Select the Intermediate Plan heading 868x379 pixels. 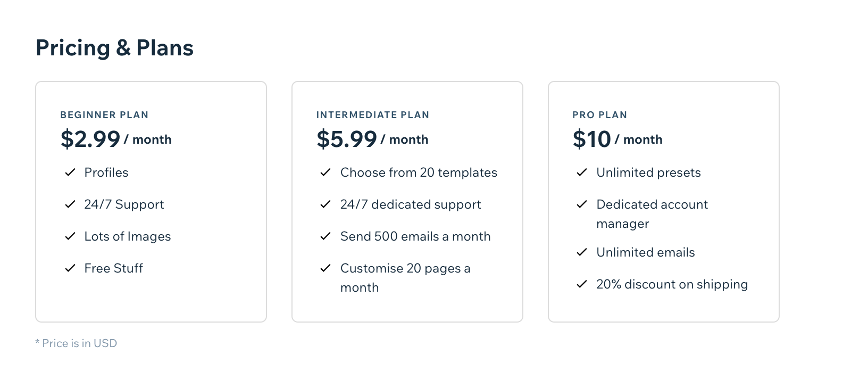click(x=373, y=115)
